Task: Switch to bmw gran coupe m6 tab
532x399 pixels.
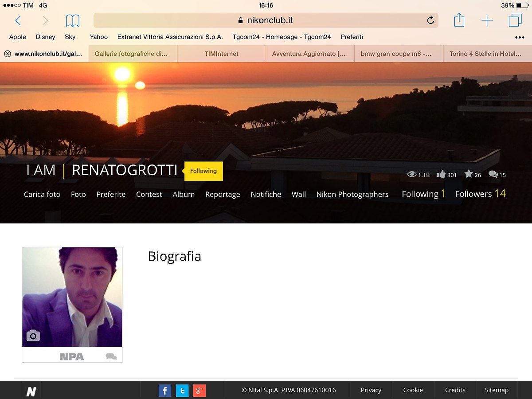Action: (x=399, y=54)
